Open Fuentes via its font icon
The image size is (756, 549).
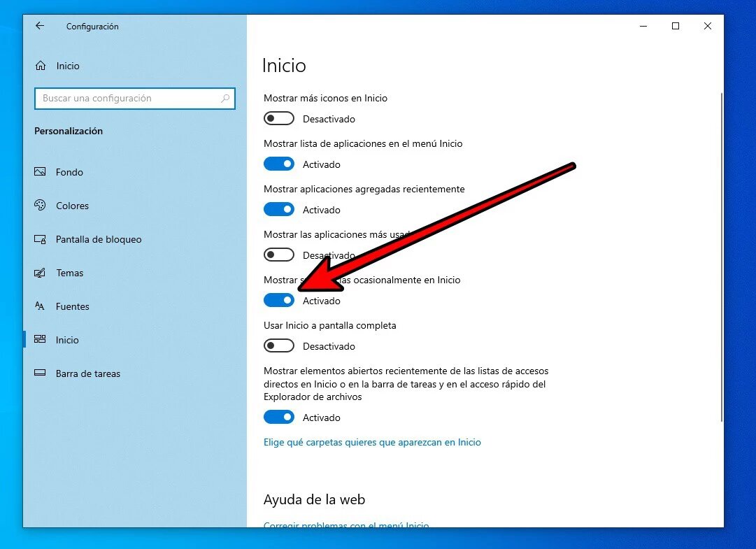pyautogui.click(x=41, y=306)
